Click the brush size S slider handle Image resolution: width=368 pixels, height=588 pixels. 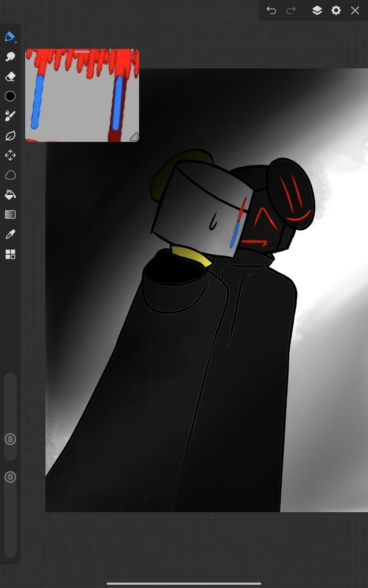pos(10,439)
